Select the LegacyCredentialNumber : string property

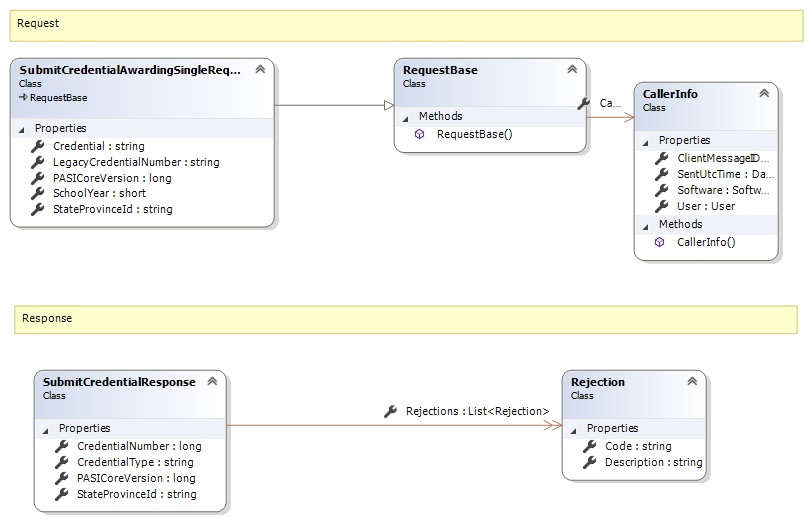(x=136, y=162)
